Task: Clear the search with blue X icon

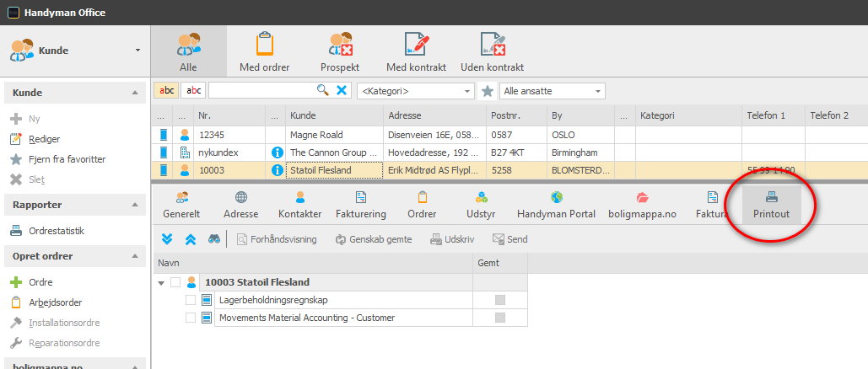Action: click(x=342, y=91)
